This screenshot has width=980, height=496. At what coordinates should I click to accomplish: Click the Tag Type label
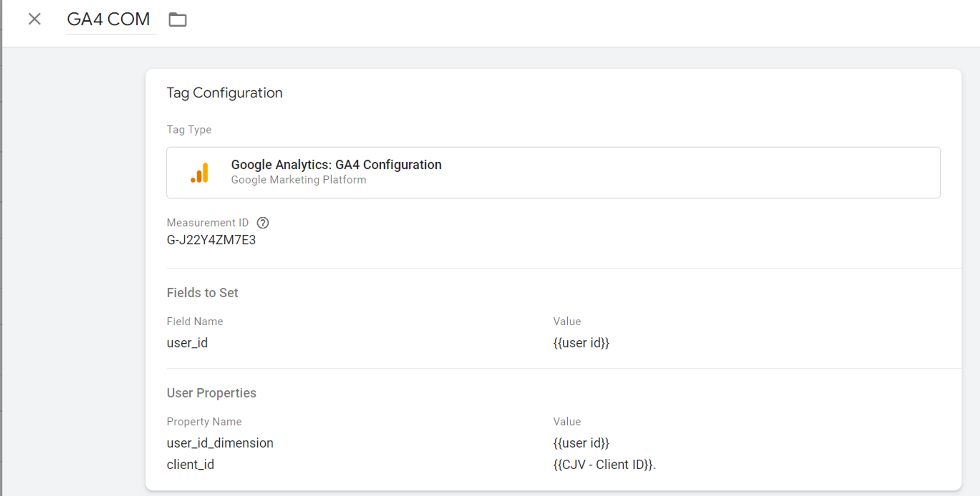point(189,130)
